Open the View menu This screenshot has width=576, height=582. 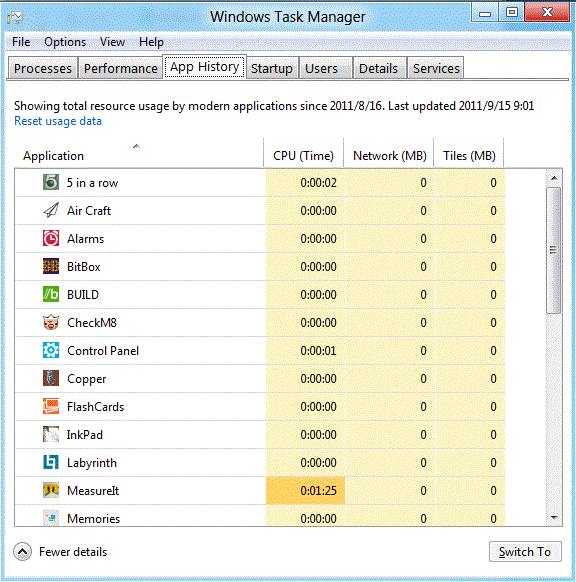click(112, 42)
